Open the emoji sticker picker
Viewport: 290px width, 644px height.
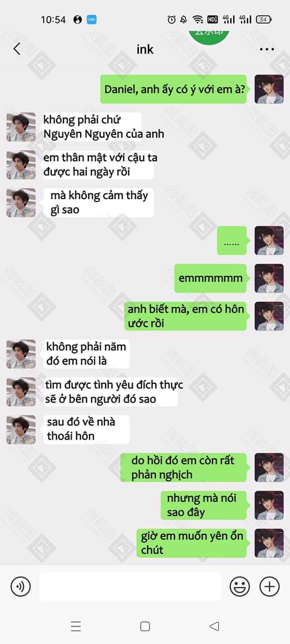(x=240, y=586)
